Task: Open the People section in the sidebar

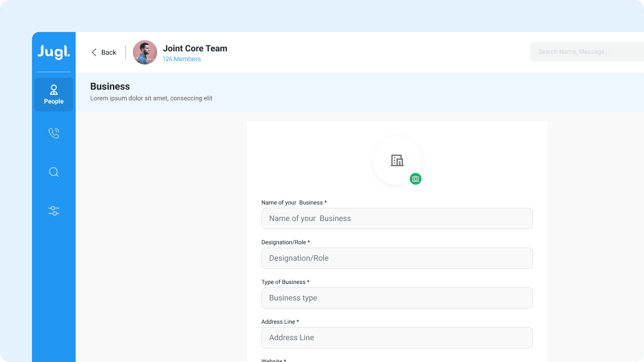Action: (x=54, y=94)
